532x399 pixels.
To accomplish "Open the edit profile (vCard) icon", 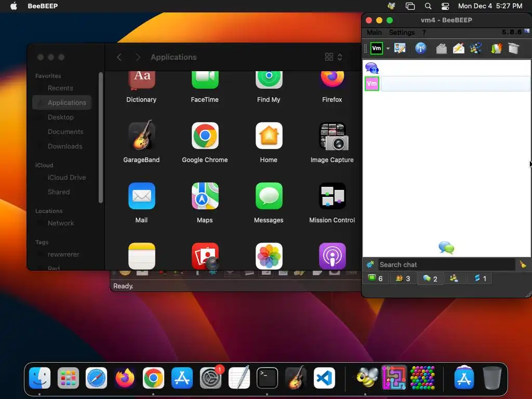I will click(x=400, y=48).
